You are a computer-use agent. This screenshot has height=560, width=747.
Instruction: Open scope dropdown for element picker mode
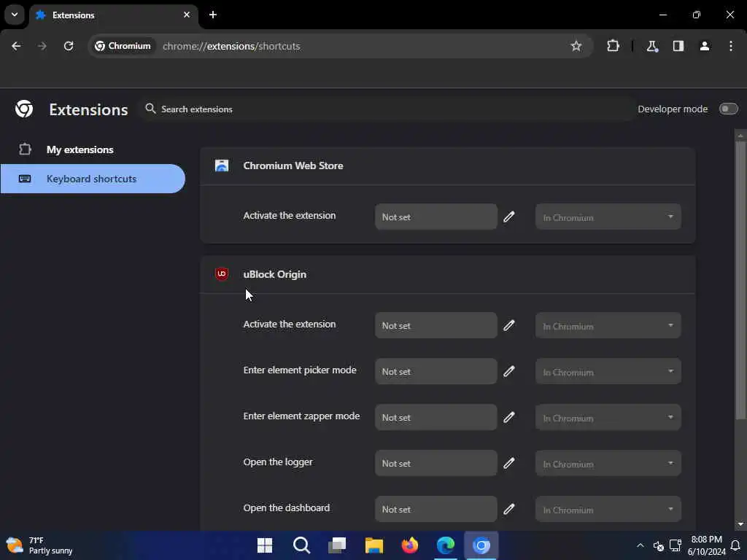(608, 371)
